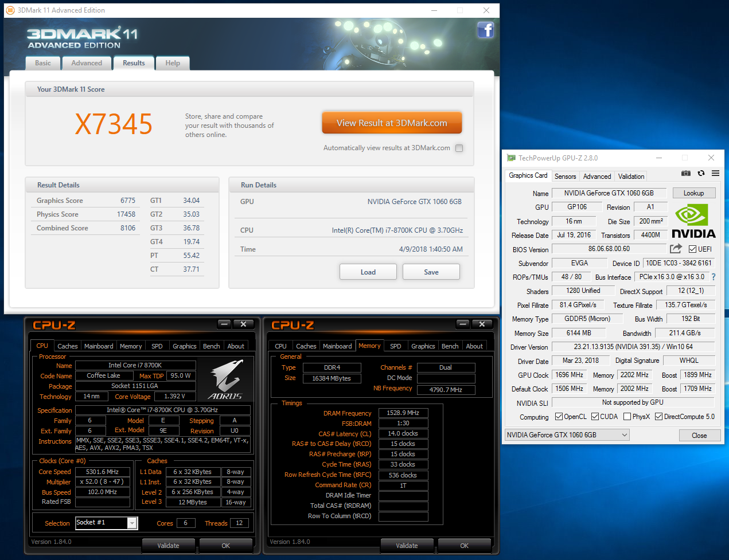Click the Close button in GPU-Z
This screenshot has height=560, width=729.
[x=699, y=435]
